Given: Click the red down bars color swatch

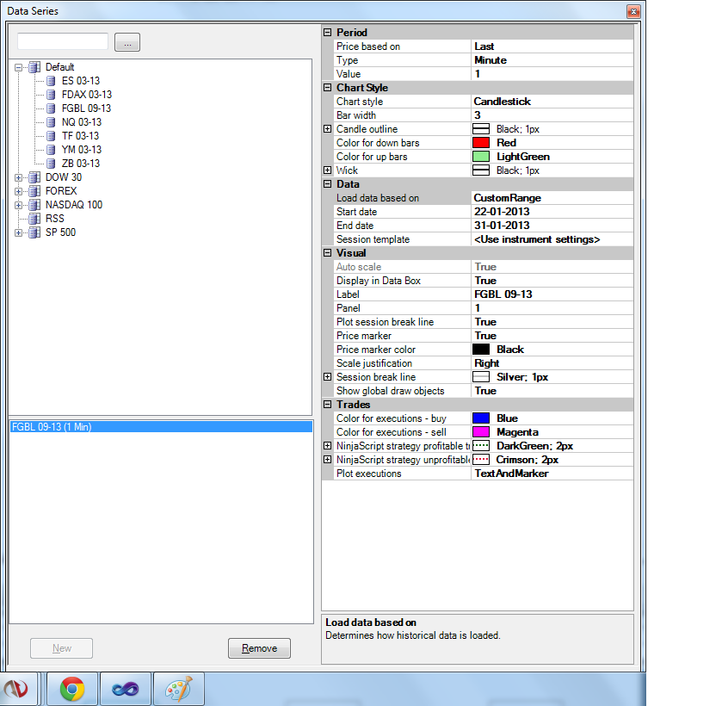Looking at the screenshot, I should pos(481,143).
